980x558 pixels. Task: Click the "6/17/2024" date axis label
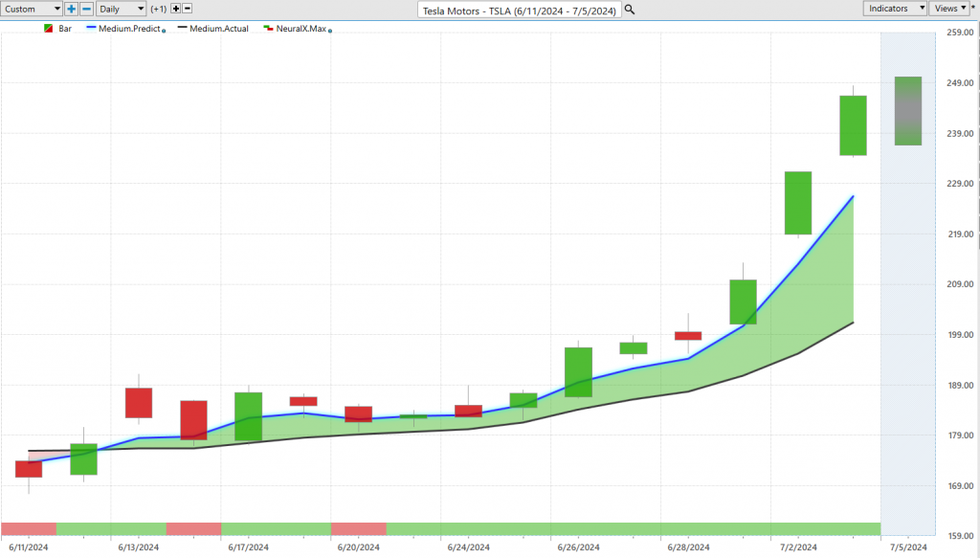[x=248, y=547]
